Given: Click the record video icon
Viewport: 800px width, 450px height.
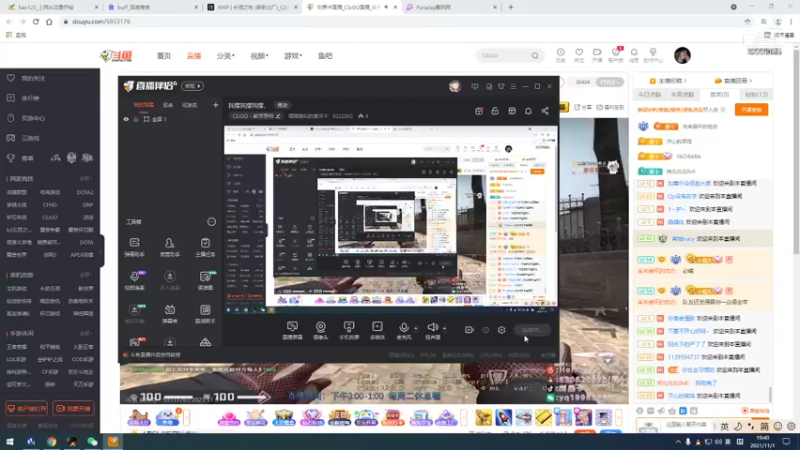Looking at the screenshot, I should pos(469,330).
